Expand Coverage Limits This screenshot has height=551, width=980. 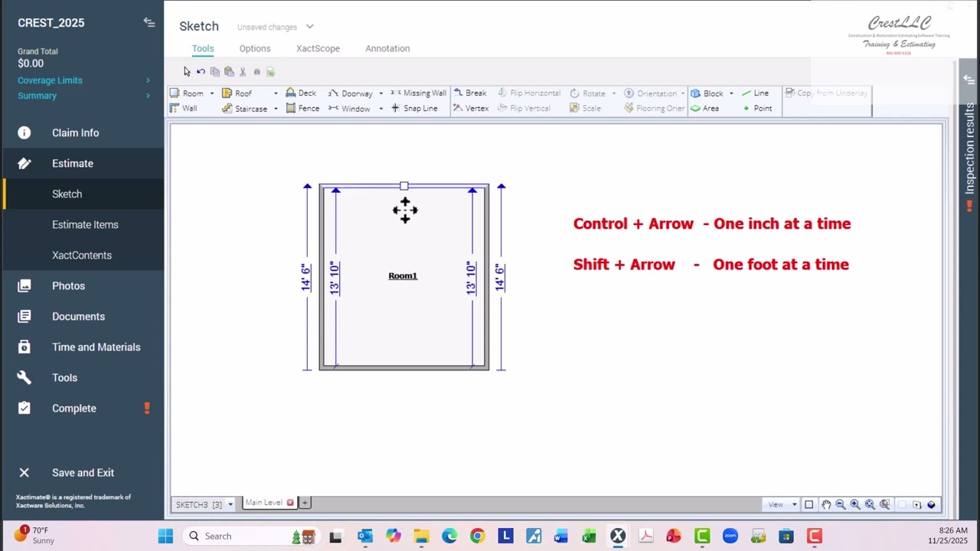[x=83, y=80]
